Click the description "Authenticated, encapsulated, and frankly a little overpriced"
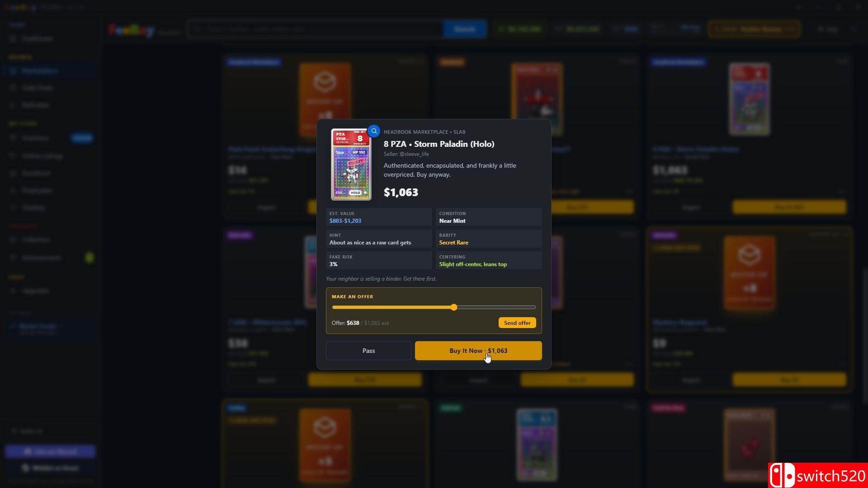The width and height of the screenshot is (868, 488). click(x=450, y=170)
